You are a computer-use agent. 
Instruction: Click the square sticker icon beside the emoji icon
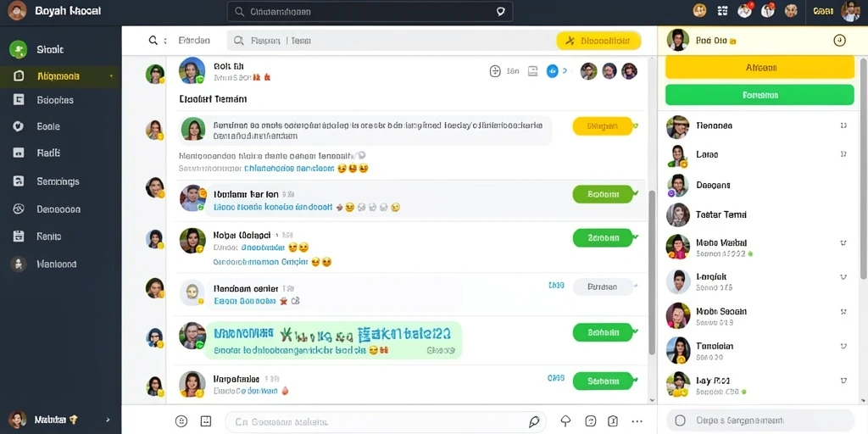pyautogui.click(x=206, y=421)
